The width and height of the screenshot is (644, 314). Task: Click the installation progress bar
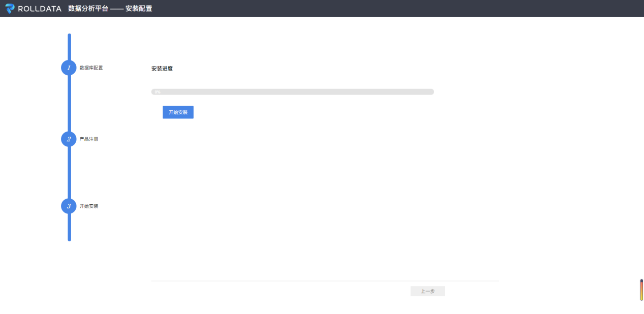pyautogui.click(x=292, y=92)
